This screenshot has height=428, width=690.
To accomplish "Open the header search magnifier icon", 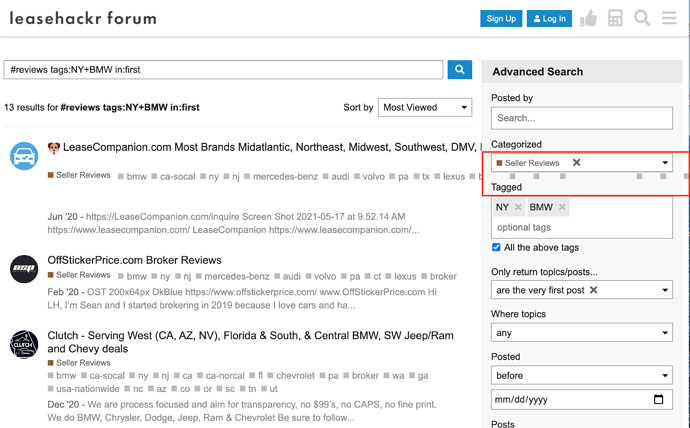I will [642, 18].
